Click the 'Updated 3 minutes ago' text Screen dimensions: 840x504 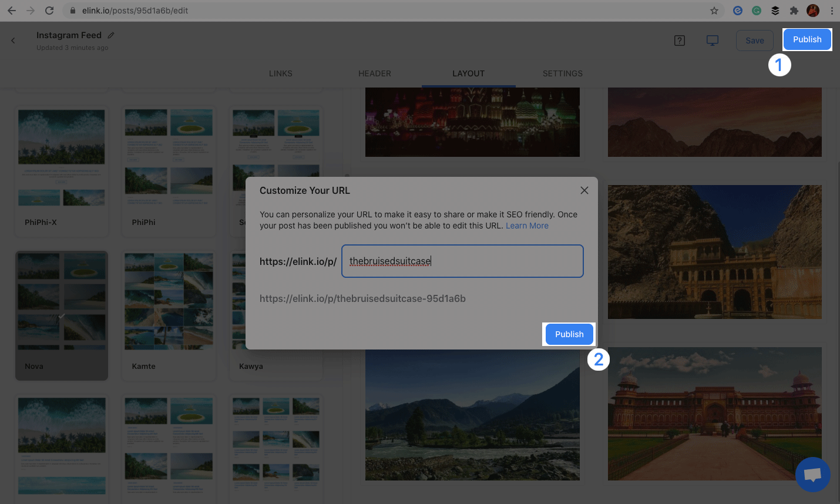pos(72,48)
